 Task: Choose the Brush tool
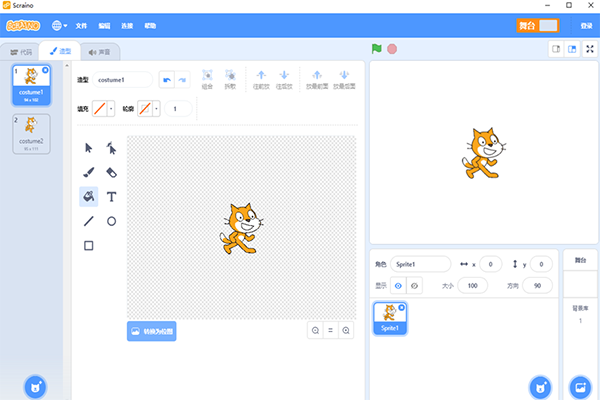(88, 172)
